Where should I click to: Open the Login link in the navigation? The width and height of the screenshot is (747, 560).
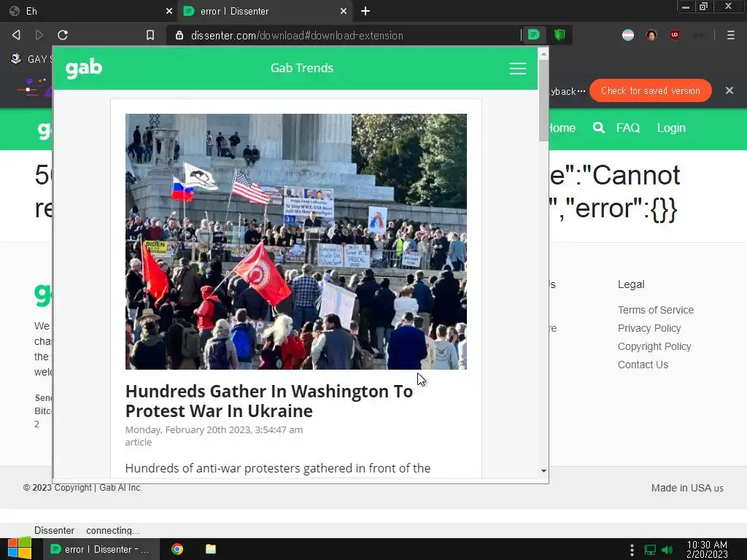[x=671, y=128]
